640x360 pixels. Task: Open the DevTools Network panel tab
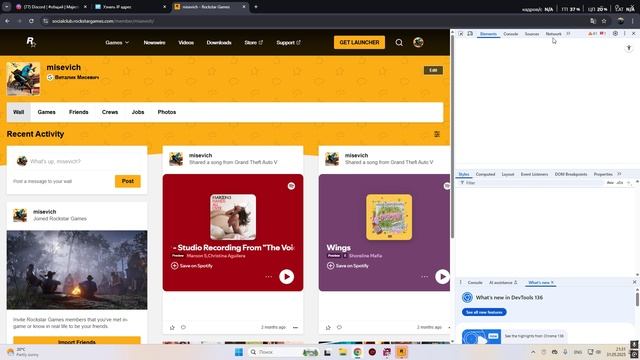[553, 34]
